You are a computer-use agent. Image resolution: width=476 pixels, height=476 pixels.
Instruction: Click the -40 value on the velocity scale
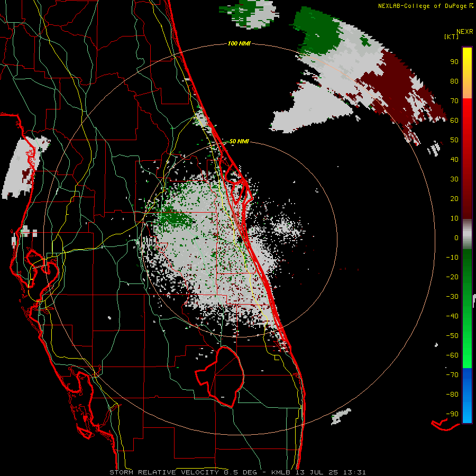(x=452, y=316)
